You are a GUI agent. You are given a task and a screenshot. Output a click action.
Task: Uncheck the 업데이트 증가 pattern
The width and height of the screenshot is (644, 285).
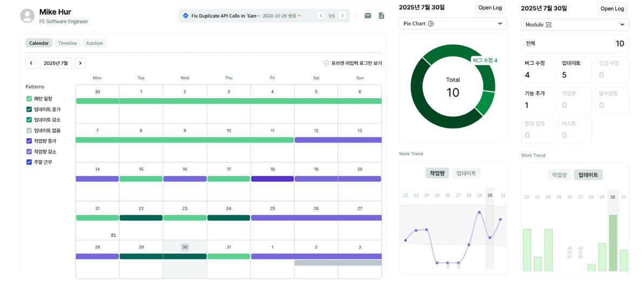point(29,109)
